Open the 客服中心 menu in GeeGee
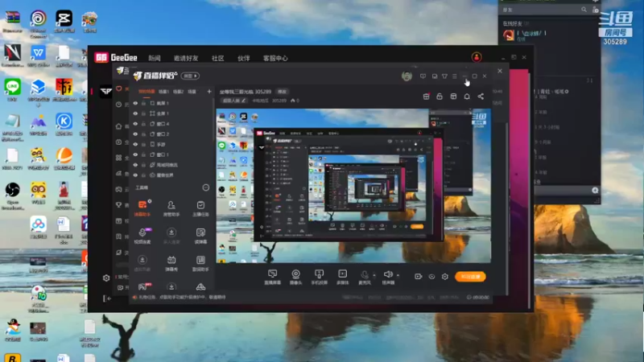The width and height of the screenshot is (644, 362). pos(275,58)
